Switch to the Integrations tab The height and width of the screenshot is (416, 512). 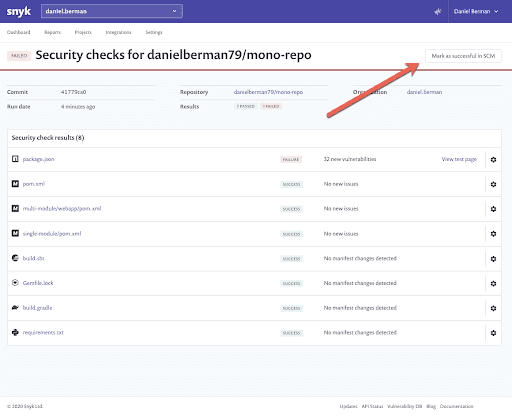point(118,32)
